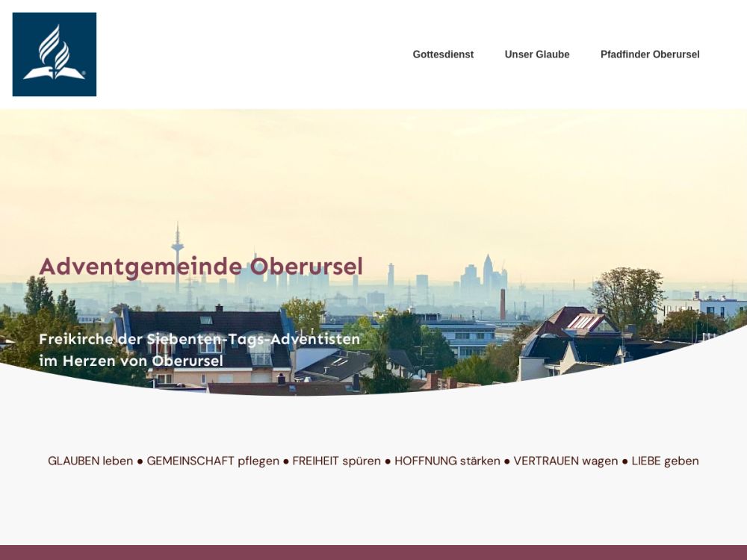
Task: Click the 'HOFFNUNG stärken' slogan text
Action: [447, 461]
